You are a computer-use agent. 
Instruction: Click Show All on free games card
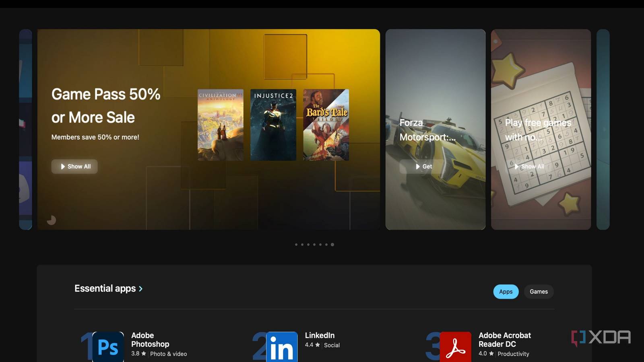click(529, 167)
